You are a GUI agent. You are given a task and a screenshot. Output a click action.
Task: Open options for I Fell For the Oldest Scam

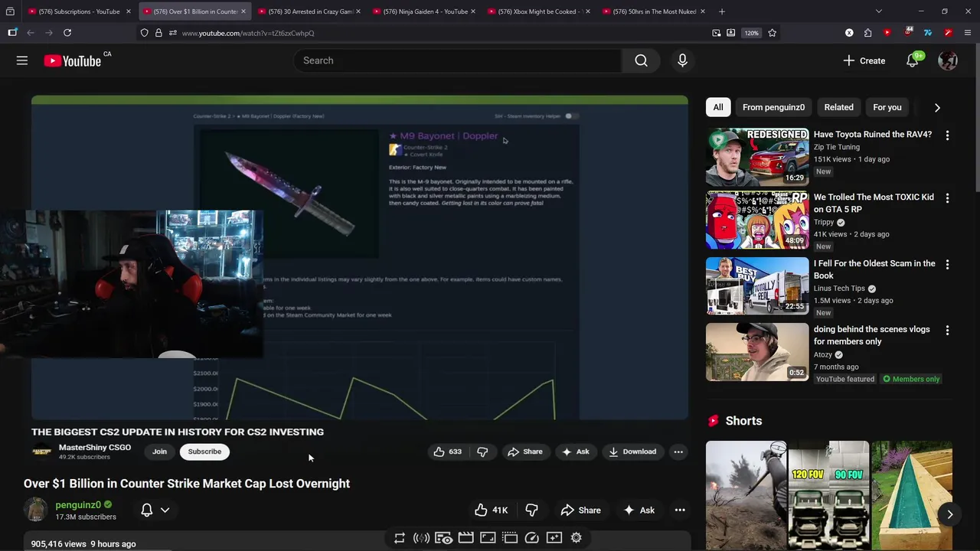pyautogui.click(x=947, y=265)
